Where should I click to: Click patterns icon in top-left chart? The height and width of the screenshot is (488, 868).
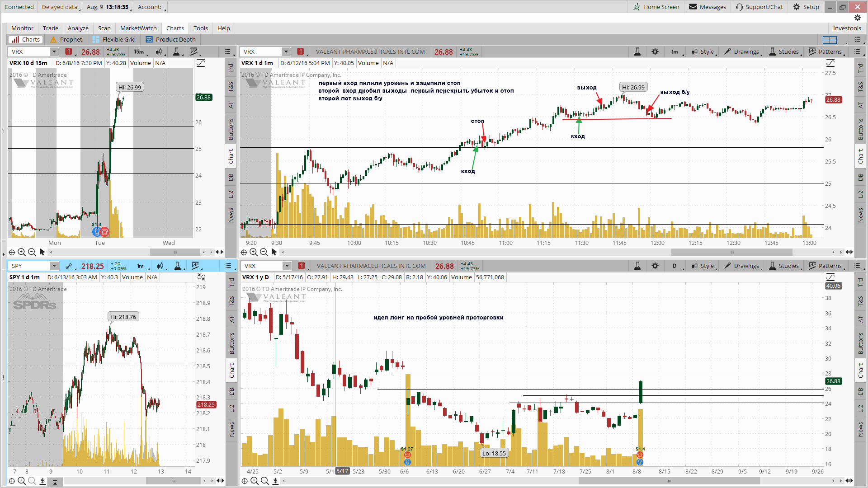(x=194, y=52)
